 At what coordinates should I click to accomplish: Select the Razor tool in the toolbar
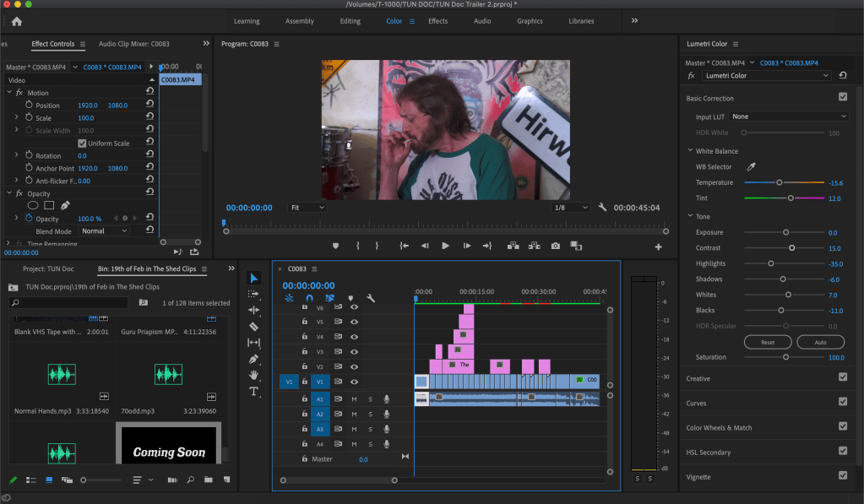tap(254, 326)
